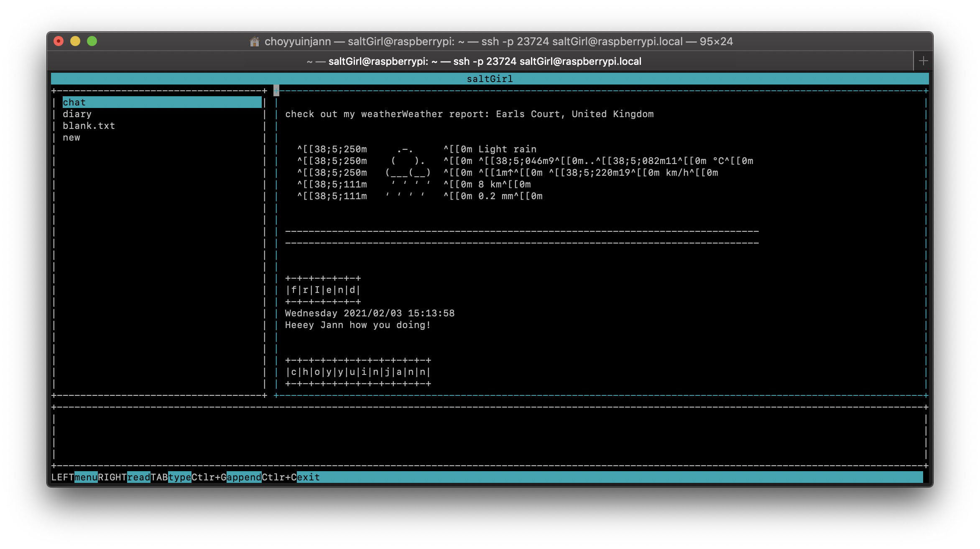
Task: Click inside the bottom text input box
Action: [x=490, y=436]
